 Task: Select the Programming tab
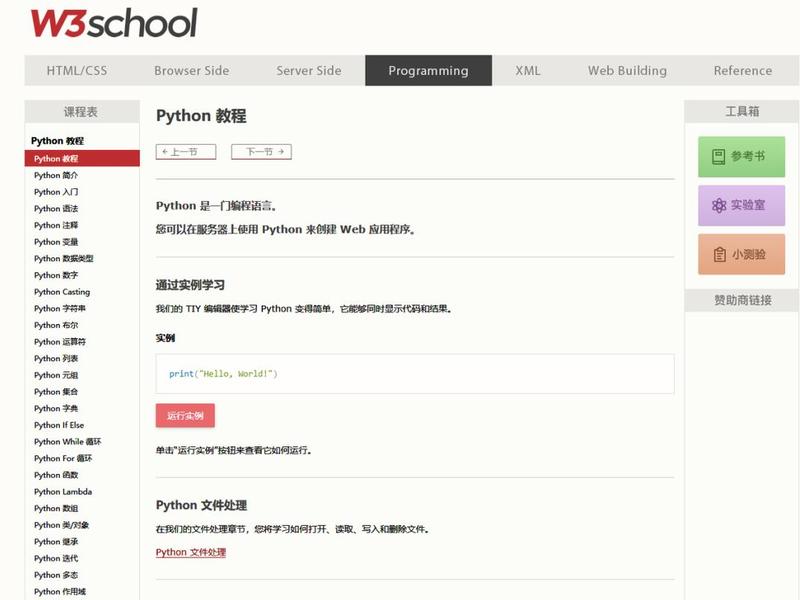pos(429,70)
